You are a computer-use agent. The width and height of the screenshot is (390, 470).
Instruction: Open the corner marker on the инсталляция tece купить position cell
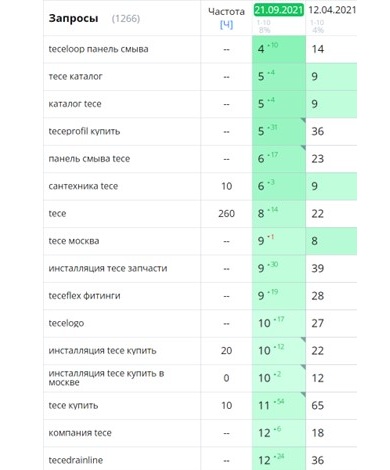tap(303, 339)
